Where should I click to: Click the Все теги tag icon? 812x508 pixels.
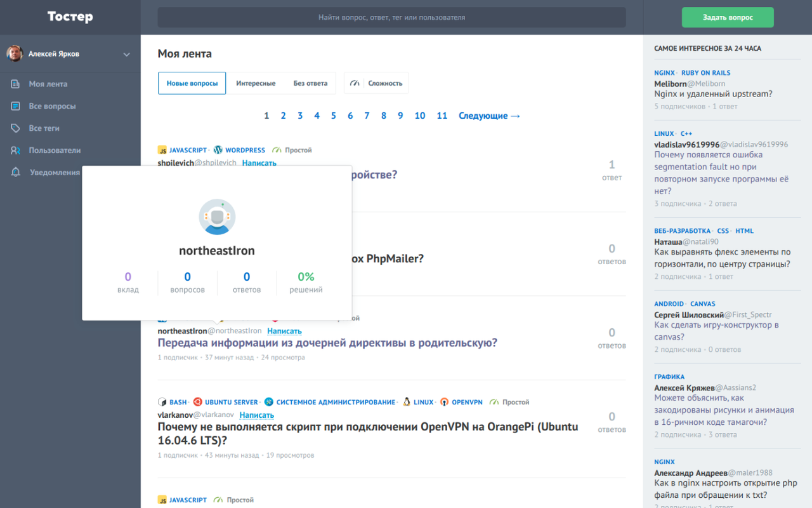[x=16, y=128]
